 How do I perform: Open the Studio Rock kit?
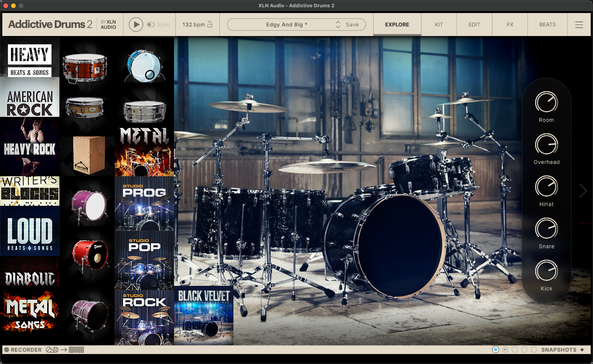(x=145, y=318)
